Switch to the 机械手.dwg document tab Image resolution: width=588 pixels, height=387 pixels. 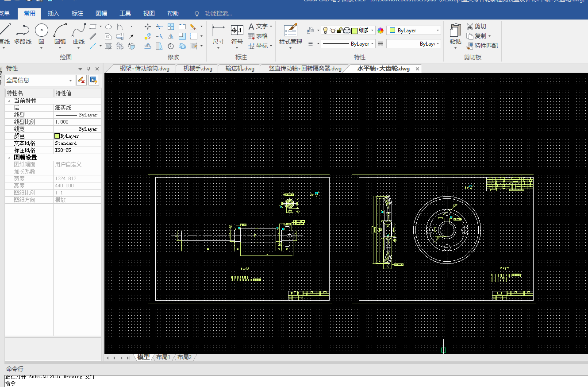[x=198, y=69]
